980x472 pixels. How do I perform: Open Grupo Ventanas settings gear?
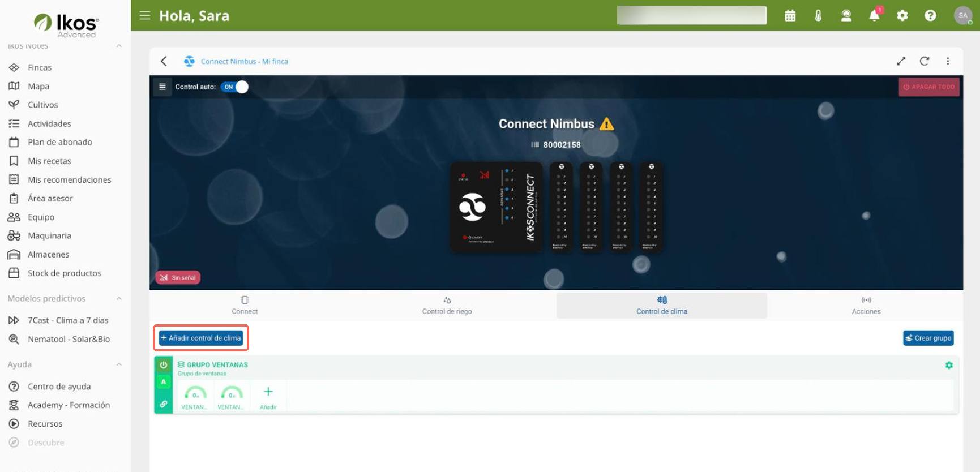click(x=949, y=366)
